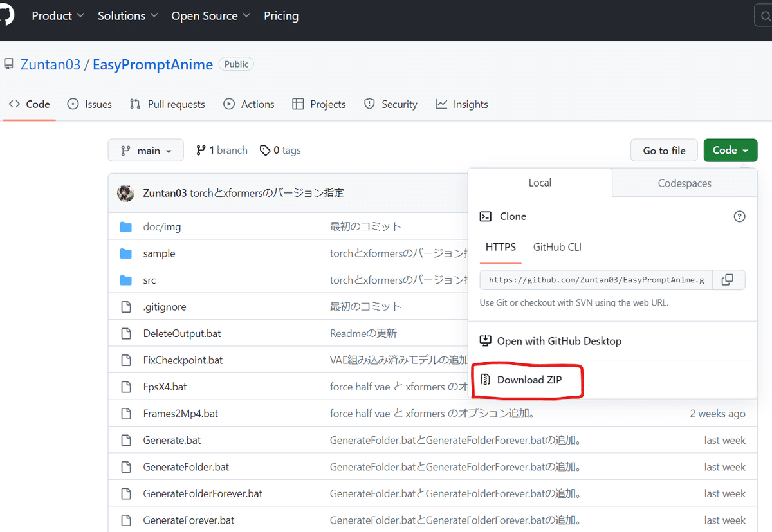Image resolution: width=772 pixels, height=532 pixels.
Task: Select the GitHub CLI clone tab
Action: (557, 247)
